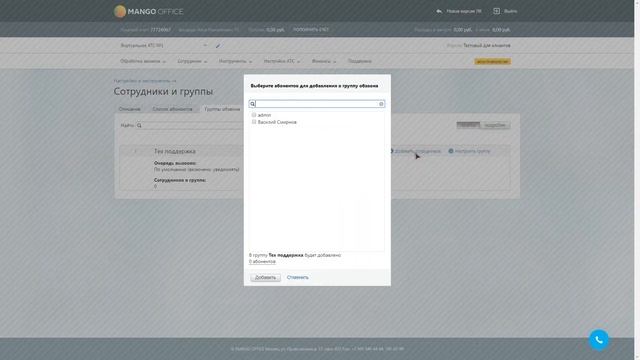Click the Пополнить счет link
Viewport: 640px width, 360px height.
click(311, 30)
